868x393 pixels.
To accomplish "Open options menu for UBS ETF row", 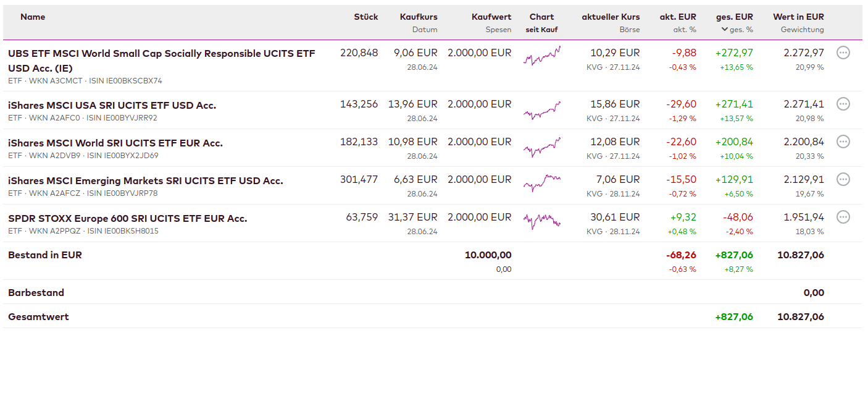I will click(x=843, y=53).
